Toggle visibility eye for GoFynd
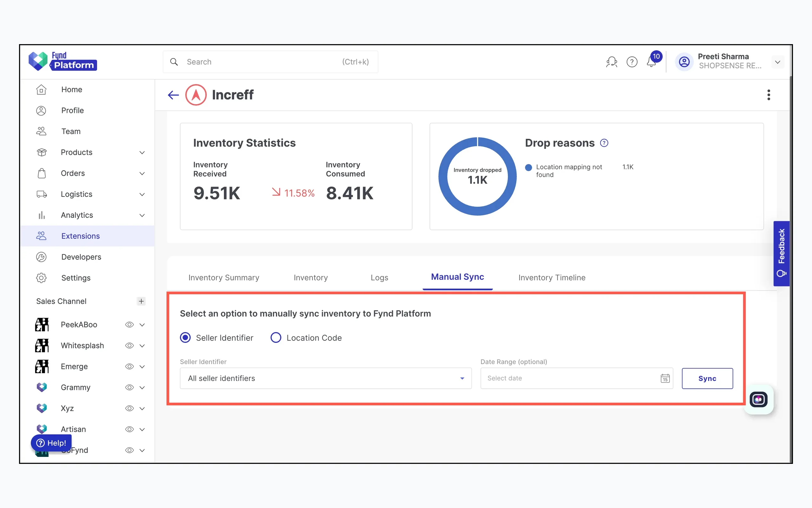Image resolution: width=812 pixels, height=508 pixels. (129, 450)
